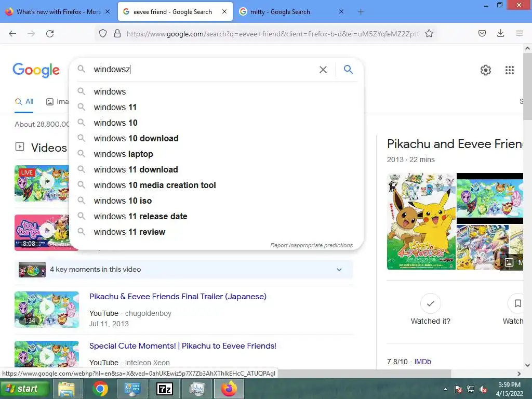Open the Pikachu and Eevee movie poster image
The height and width of the screenshot is (399, 532).
click(x=421, y=221)
